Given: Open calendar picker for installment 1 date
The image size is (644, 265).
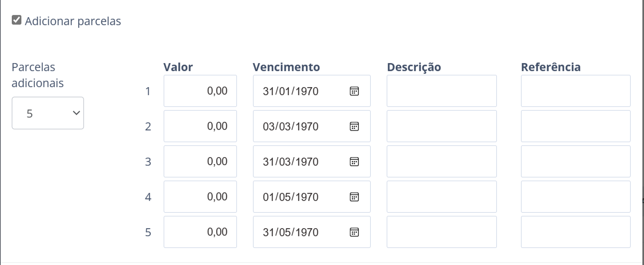Looking at the screenshot, I should tap(354, 91).
